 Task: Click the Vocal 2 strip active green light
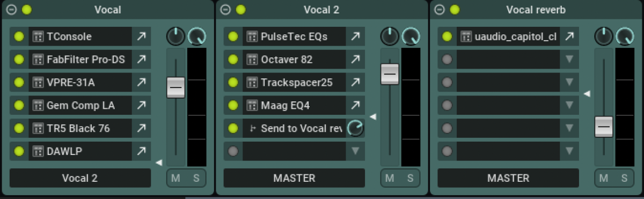pyautogui.click(x=241, y=10)
